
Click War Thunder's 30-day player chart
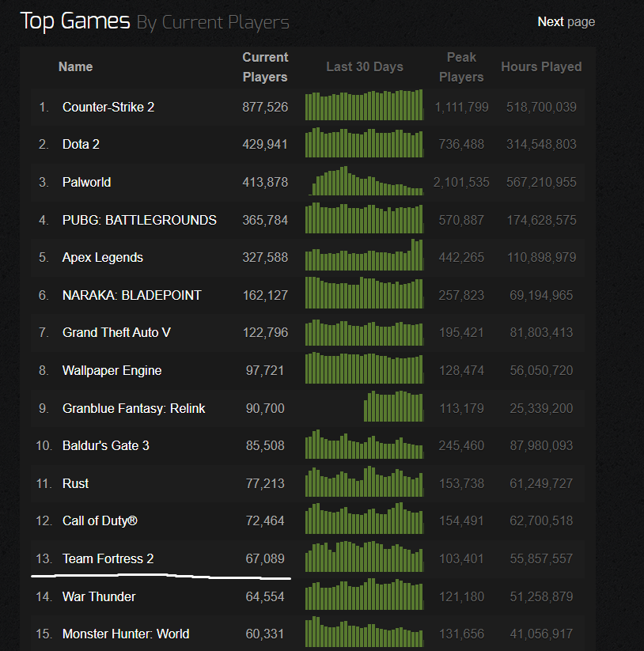click(x=364, y=594)
